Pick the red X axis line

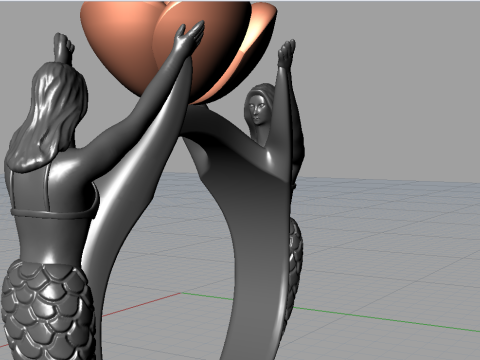142,304
